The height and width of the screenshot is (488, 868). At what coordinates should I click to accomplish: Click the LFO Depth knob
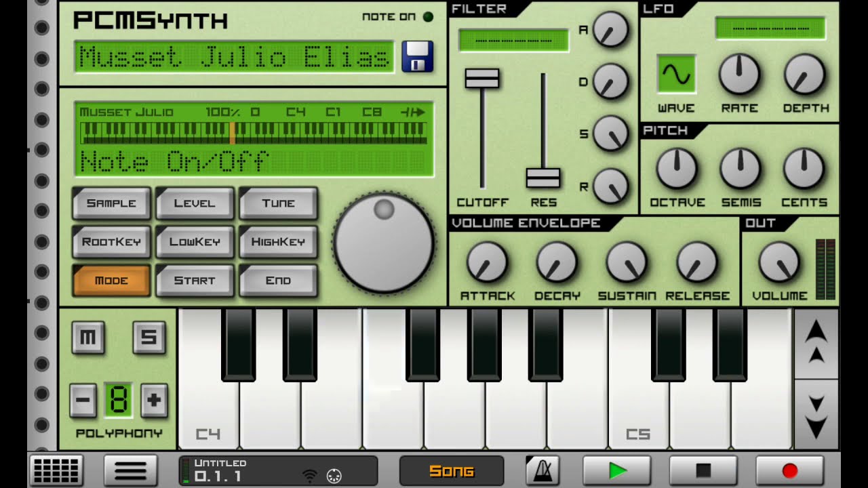(805, 74)
